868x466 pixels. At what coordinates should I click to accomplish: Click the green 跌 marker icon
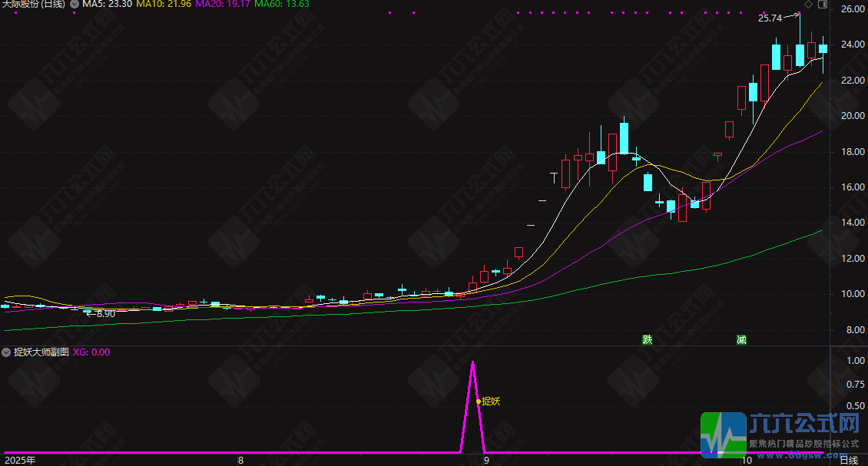coord(648,339)
